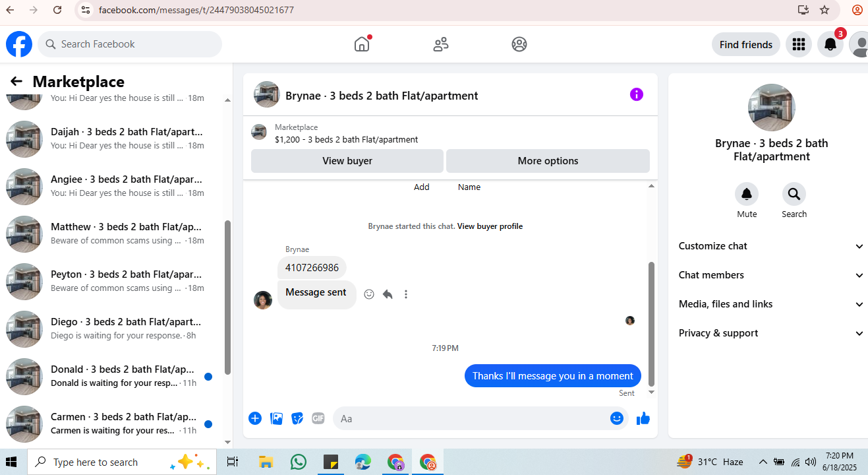The image size is (868, 475).
Task: Bookmark this page with the star icon
Action: pos(825,10)
